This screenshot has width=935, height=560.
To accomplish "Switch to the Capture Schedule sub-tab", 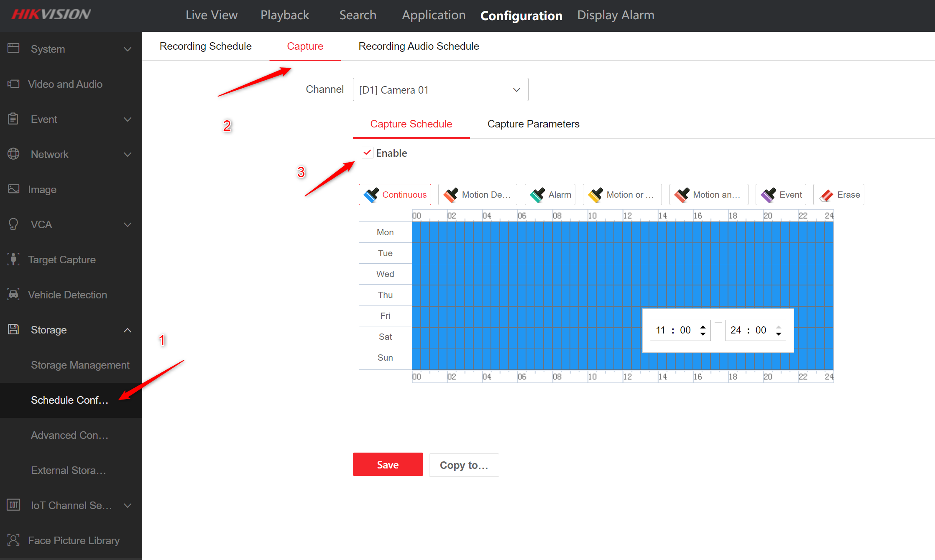I will pos(411,124).
